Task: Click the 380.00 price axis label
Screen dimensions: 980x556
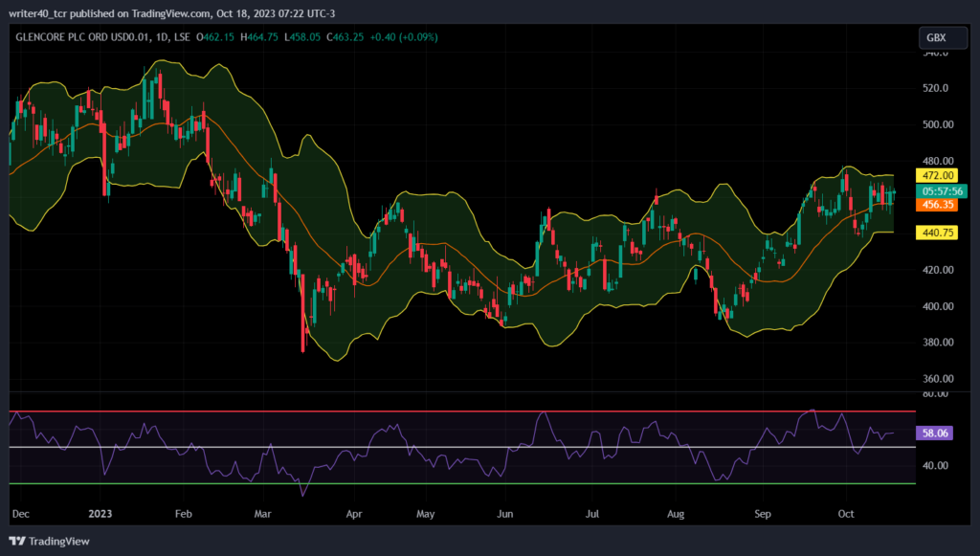Action: click(x=938, y=343)
